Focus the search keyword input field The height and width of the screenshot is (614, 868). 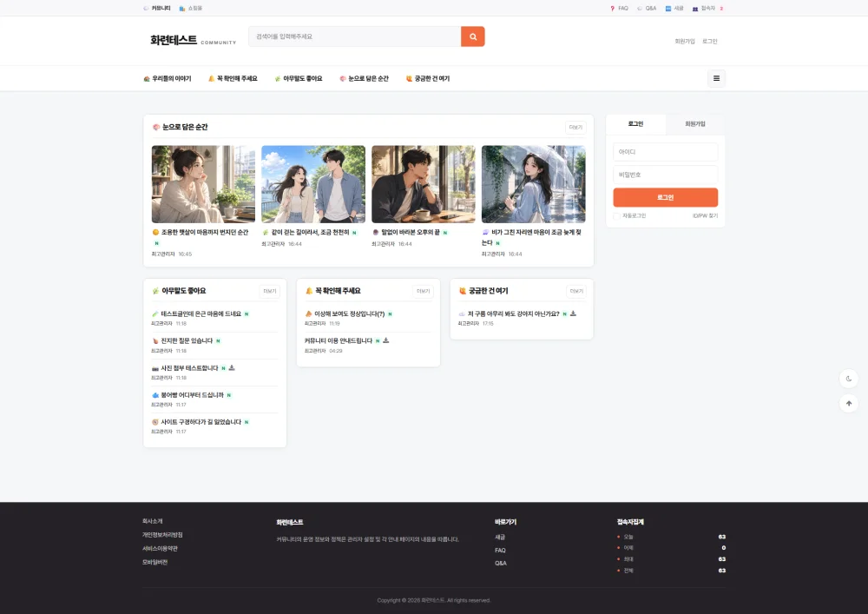pyautogui.click(x=355, y=36)
